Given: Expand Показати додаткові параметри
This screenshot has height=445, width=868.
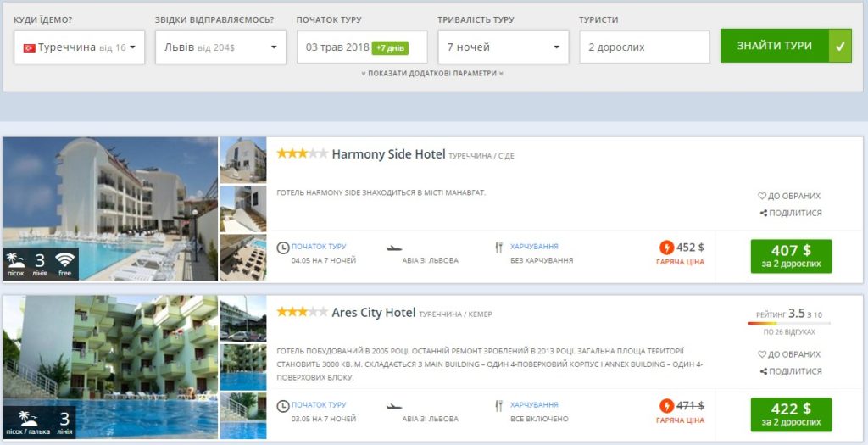Looking at the screenshot, I should click(x=432, y=73).
